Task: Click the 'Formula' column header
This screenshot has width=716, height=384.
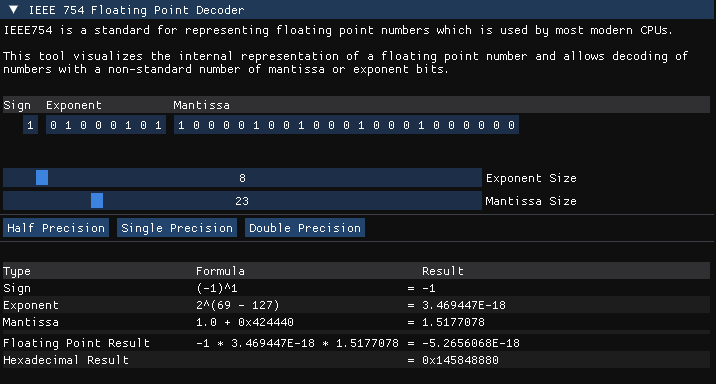Action: 221,271
